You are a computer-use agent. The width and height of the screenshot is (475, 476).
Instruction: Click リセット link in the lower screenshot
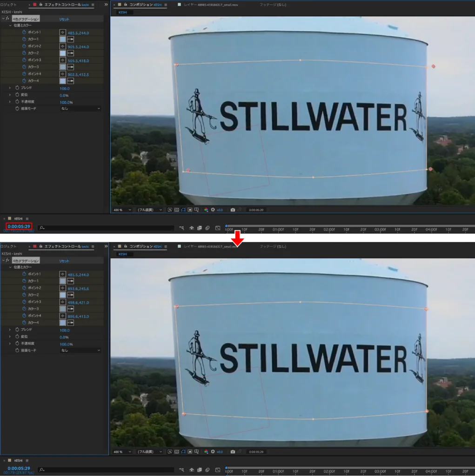point(64,261)
